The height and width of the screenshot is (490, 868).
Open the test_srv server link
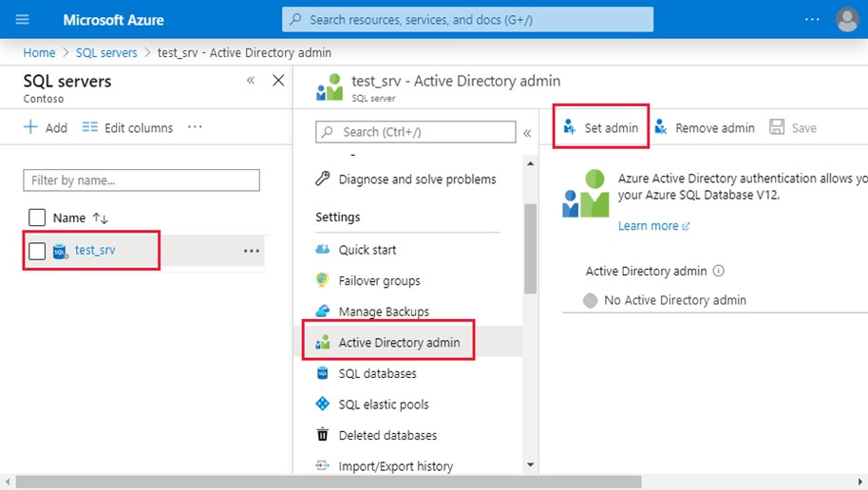[x=95, y=251]
